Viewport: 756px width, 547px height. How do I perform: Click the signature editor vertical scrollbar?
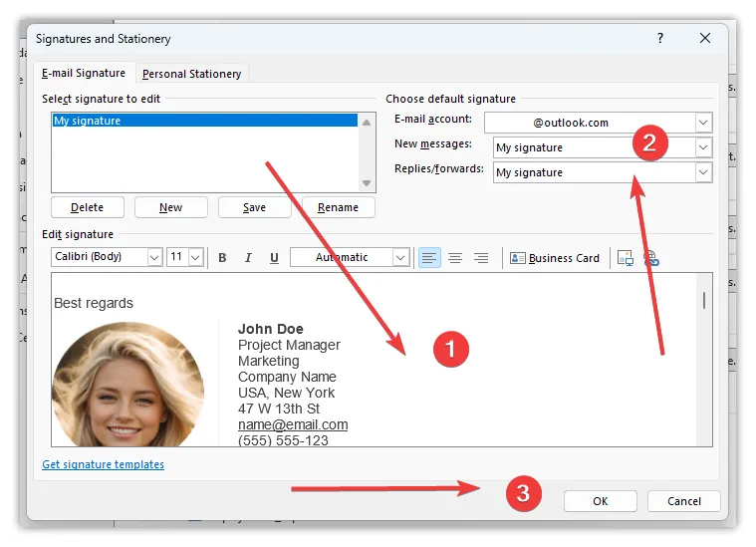[x=704, y=360]
